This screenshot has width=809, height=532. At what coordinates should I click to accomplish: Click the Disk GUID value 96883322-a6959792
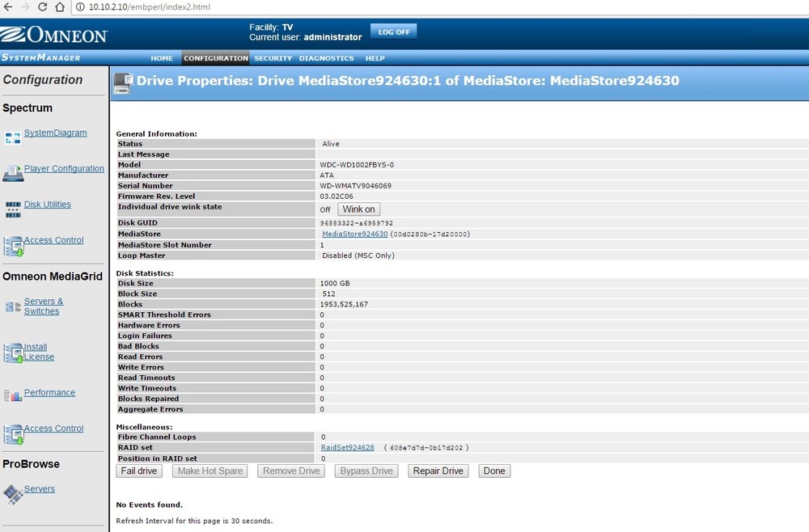pos(357,223)
